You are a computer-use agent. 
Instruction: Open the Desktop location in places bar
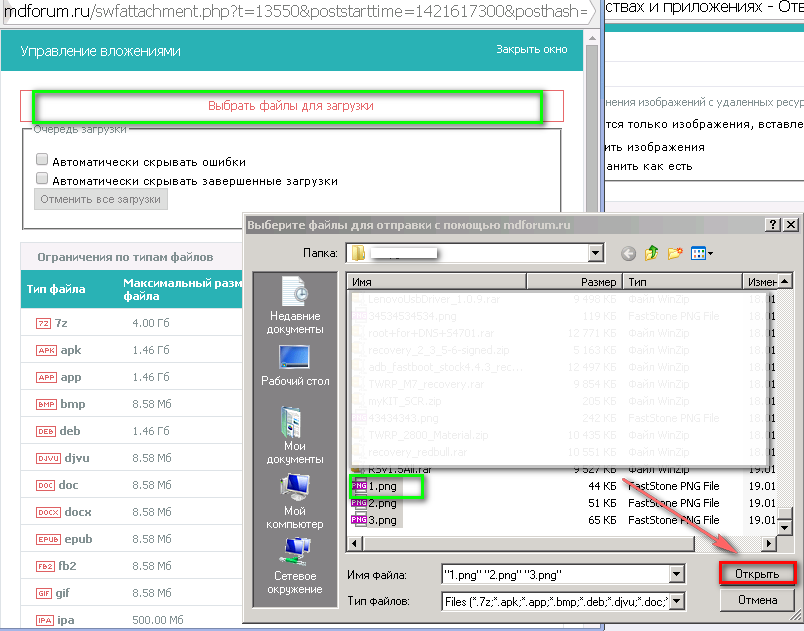(294, 364)
